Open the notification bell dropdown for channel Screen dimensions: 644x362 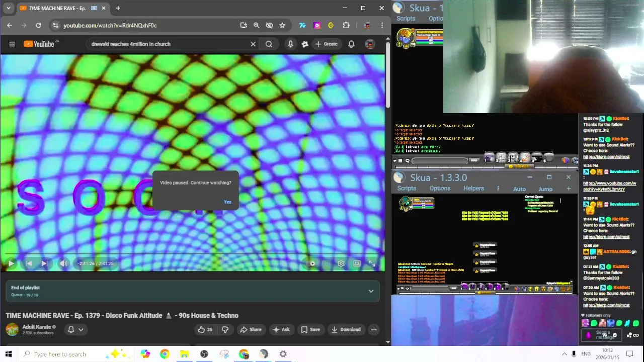(x=75, y=329)
